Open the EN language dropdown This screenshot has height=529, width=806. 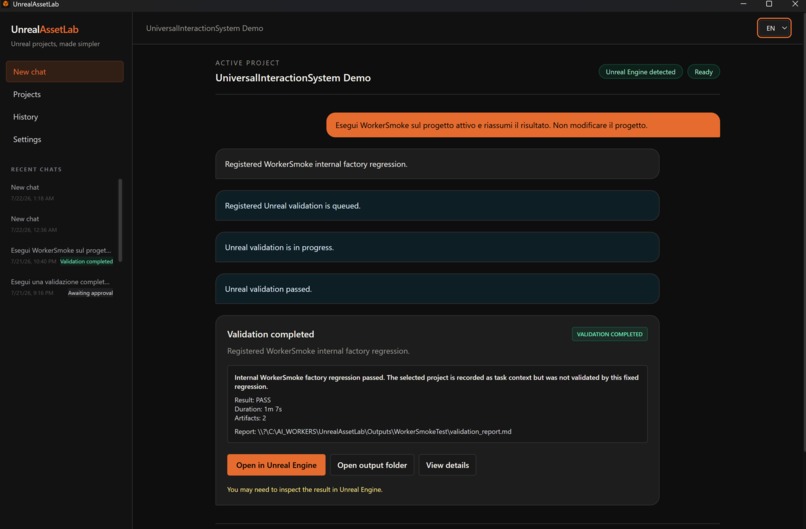point(774,28)
